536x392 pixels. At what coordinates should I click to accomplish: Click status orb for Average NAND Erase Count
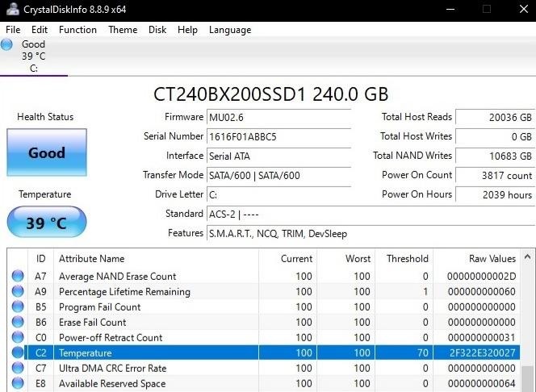point(18,276)
